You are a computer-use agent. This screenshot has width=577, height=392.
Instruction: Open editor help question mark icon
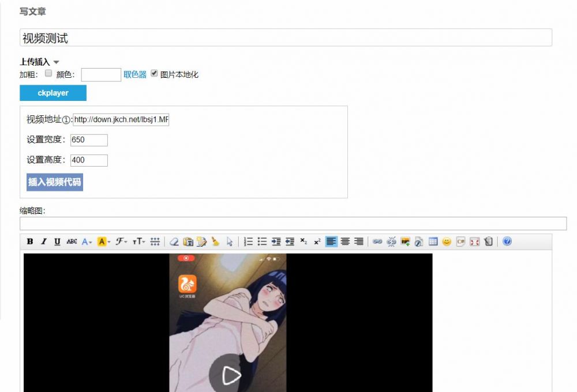point(507,242)
